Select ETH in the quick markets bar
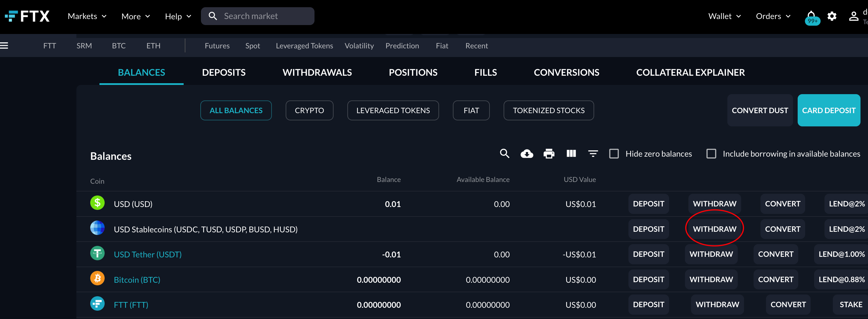Viewport: 868px width, 319px height. click(x=153, y=46)
